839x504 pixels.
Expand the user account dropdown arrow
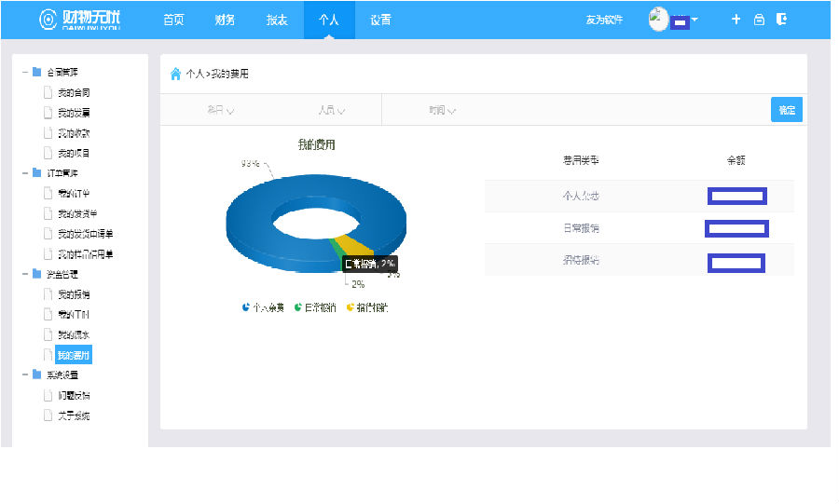pyautogui.click(x=695, y=20)
